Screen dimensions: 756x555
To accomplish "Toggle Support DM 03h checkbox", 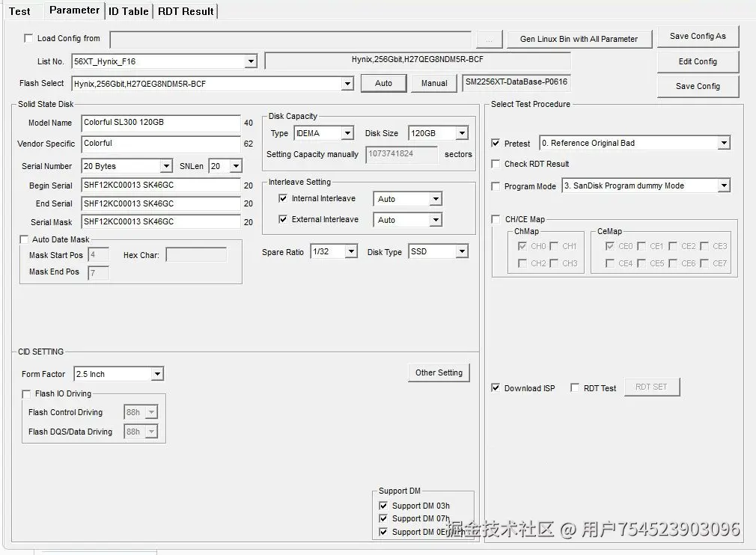I will [383, 506].
